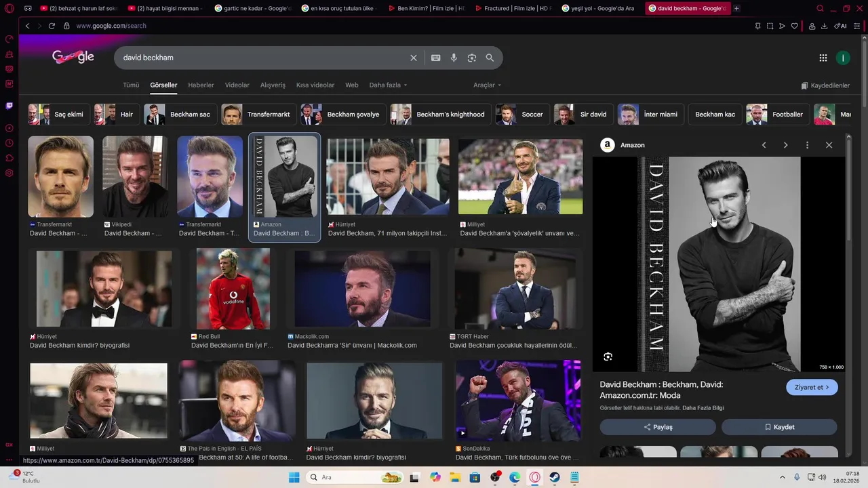The height and width of the screenshot is (488, 868).
Task: Click the address bar URL
Action: click(x=111, y=26)
